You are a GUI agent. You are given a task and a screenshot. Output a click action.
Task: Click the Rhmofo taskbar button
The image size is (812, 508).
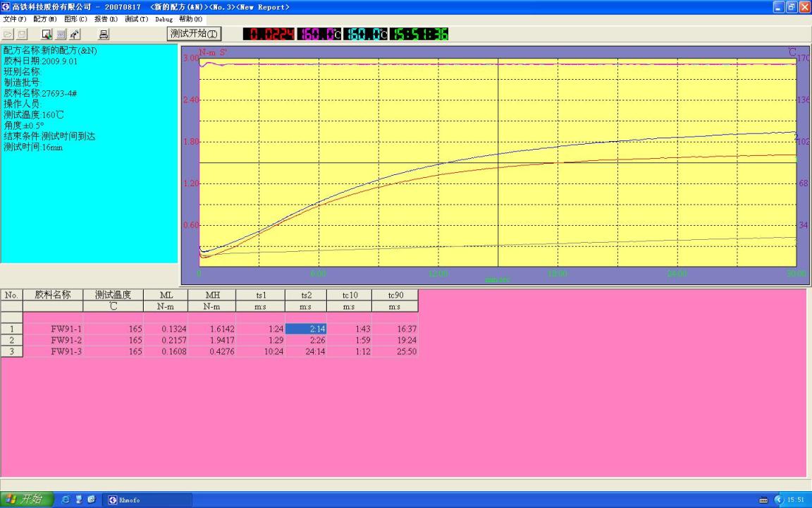click(x=147, y=500)
